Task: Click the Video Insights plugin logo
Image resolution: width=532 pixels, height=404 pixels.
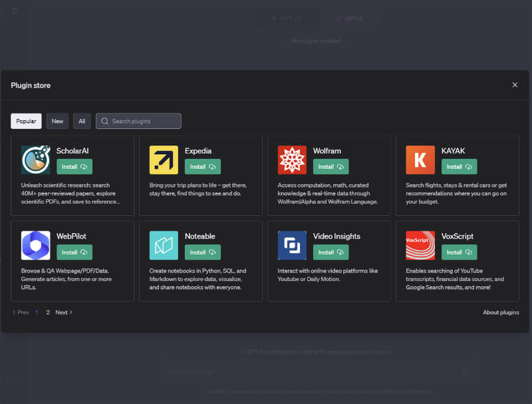Action: 292,245
